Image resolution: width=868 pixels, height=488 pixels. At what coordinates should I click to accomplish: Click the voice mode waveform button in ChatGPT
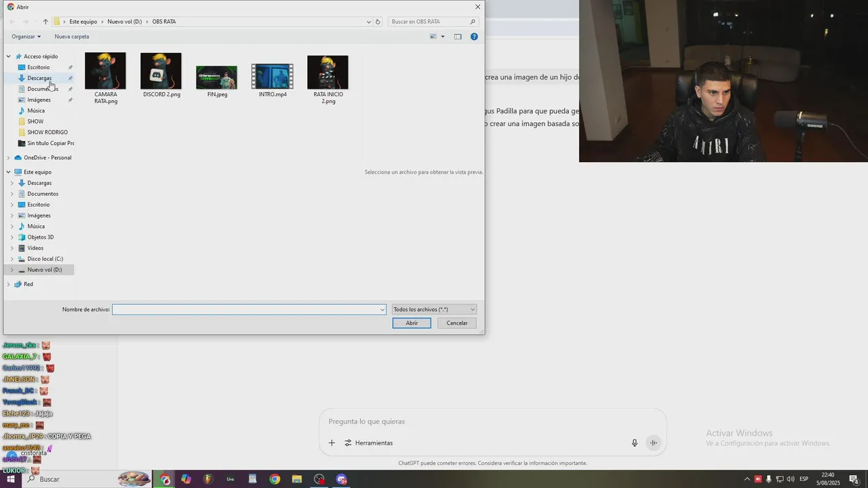click(654, 443)
